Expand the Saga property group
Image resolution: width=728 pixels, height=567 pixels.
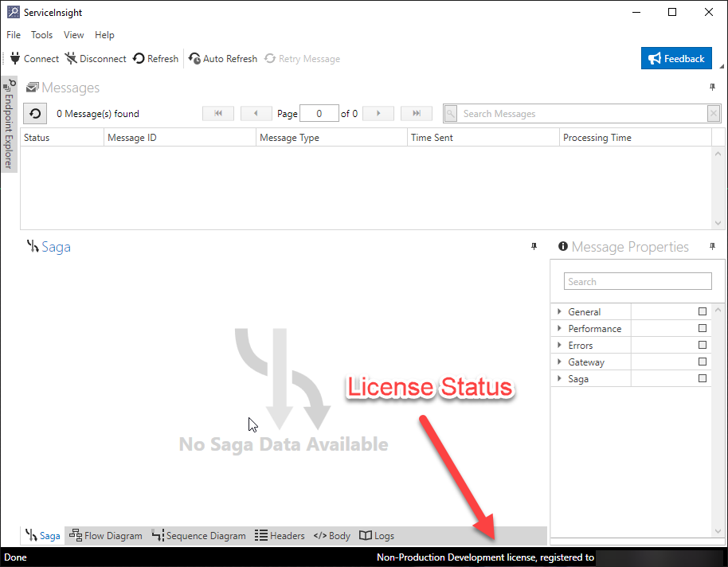(x=559, y=378)
